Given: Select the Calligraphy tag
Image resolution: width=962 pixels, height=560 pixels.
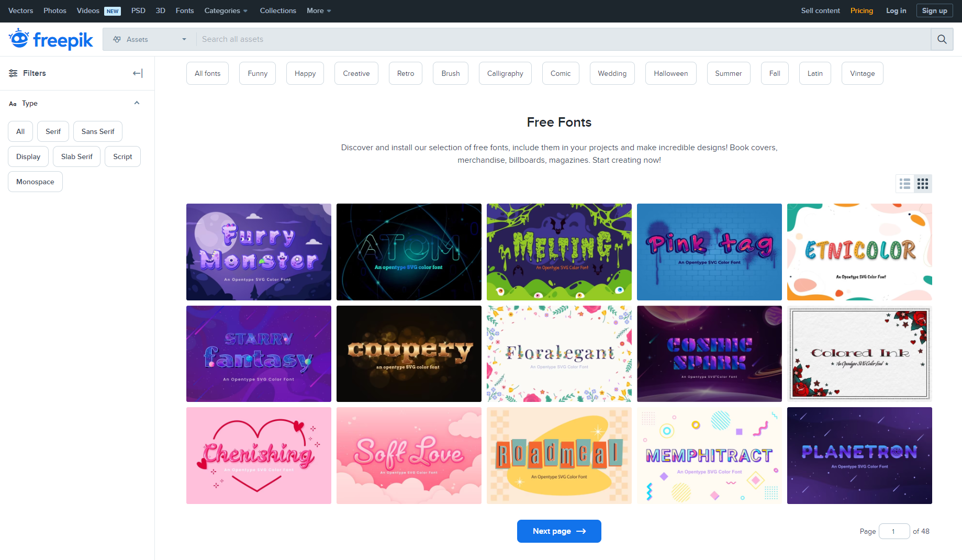Looking at the screenshot, I should coord(505,73).
